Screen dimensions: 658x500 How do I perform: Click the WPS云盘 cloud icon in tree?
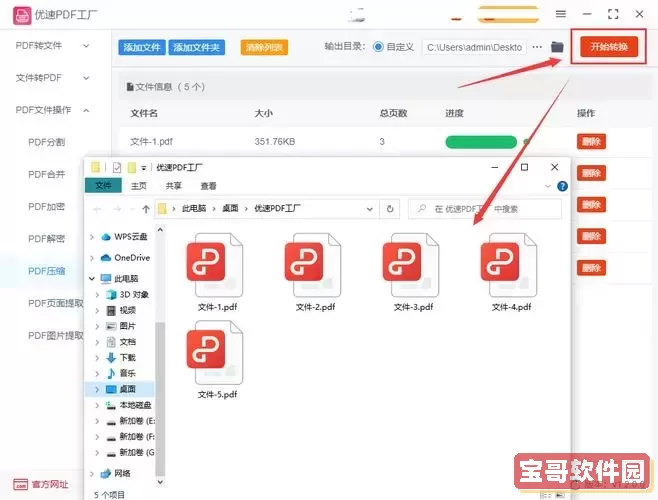point(106,237)
